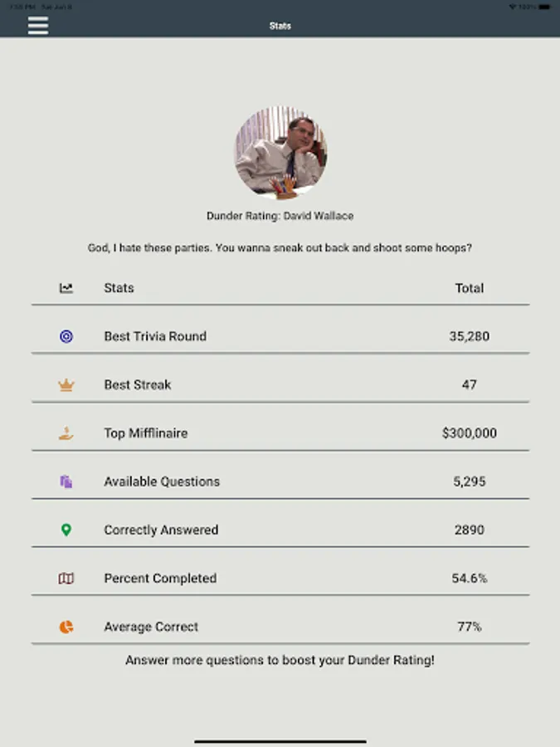Click the Best Trivia Round target icon
The image size is (560, 747).
pyautogui.click(x=66, y=336)
